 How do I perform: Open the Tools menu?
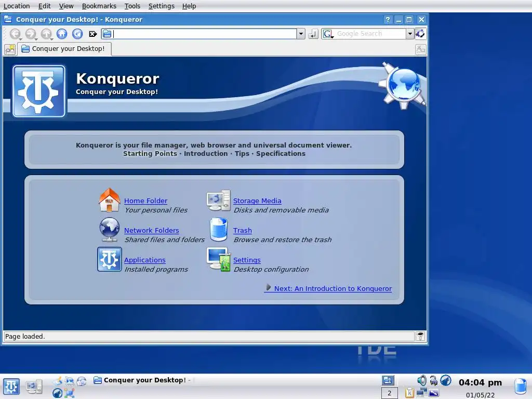click(x=132, y=6)
